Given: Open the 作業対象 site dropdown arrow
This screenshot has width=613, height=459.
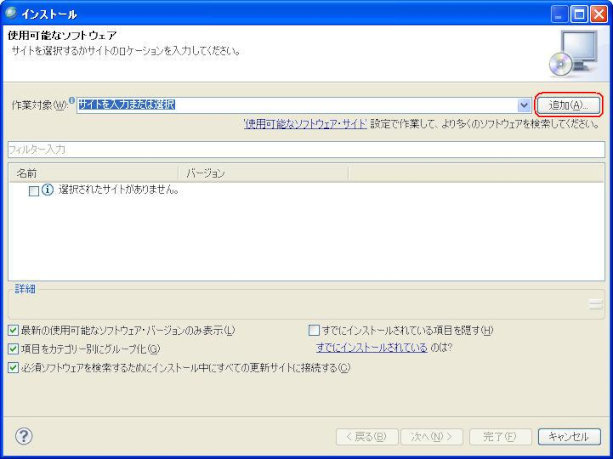Looking at the screenshot, I should [524, 105].
